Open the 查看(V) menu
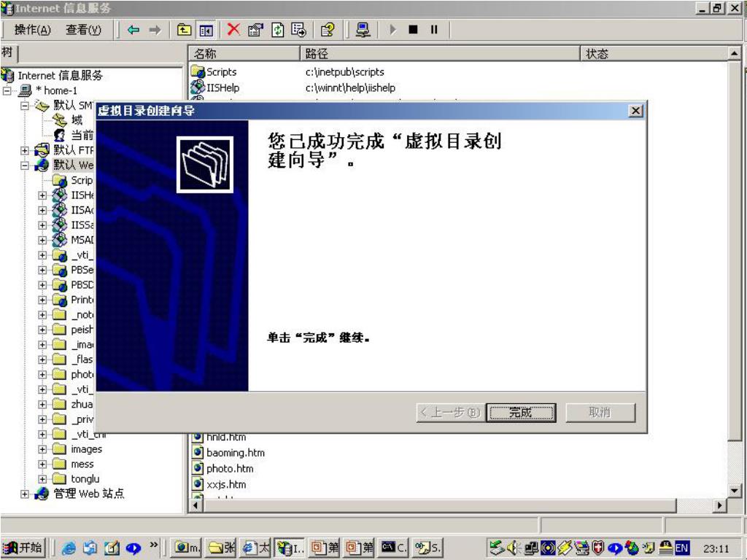The height and width of the screenshot is (560, 747). click(x=83, y=30)
